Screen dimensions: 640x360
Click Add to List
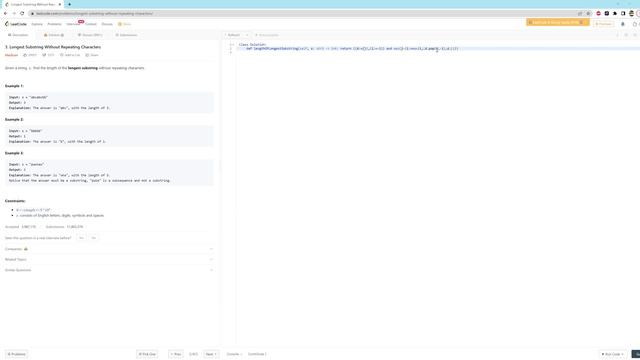70,55
